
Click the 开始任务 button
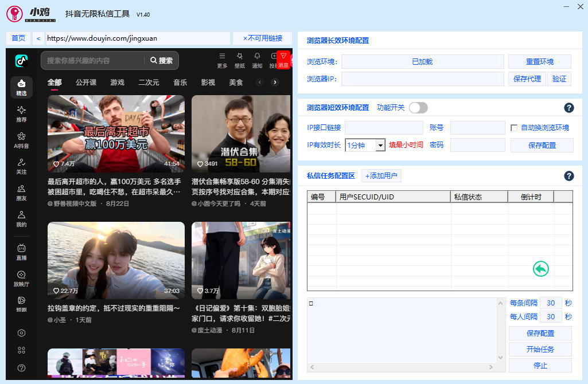pyautogui.click(x=540, y=349)
